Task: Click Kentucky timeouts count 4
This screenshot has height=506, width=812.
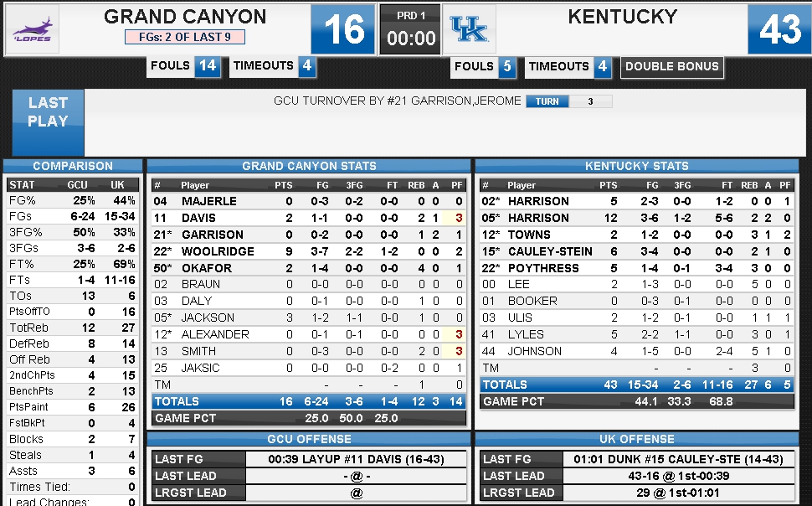Action: 602,67
